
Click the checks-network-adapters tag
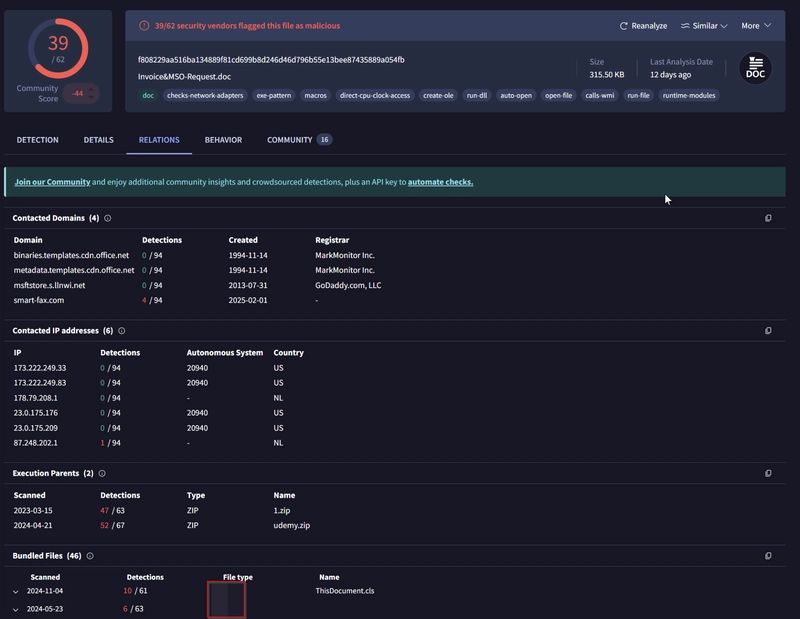(205, 95)
